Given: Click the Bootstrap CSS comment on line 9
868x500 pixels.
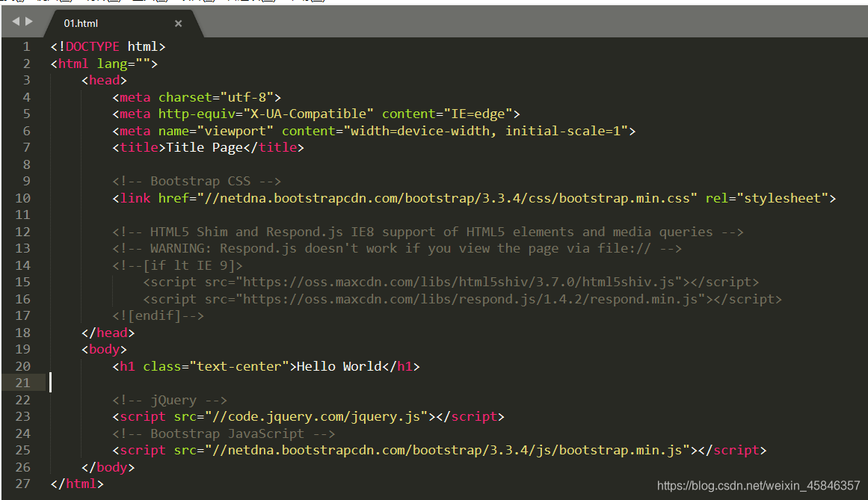Looking at the screenshot, I should pos(197,182).
